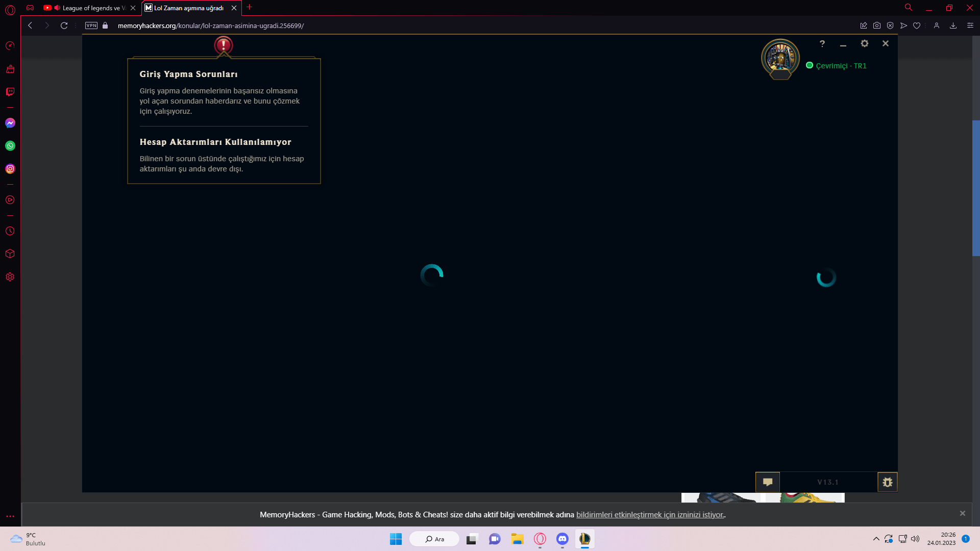Take a snapshot with the camera icon

pyautogui.click(x=877, y=26)
